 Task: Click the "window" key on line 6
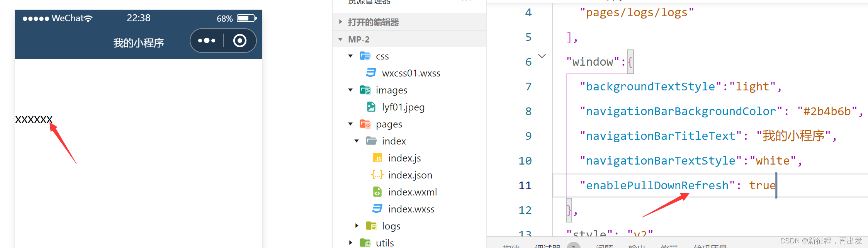593,62
